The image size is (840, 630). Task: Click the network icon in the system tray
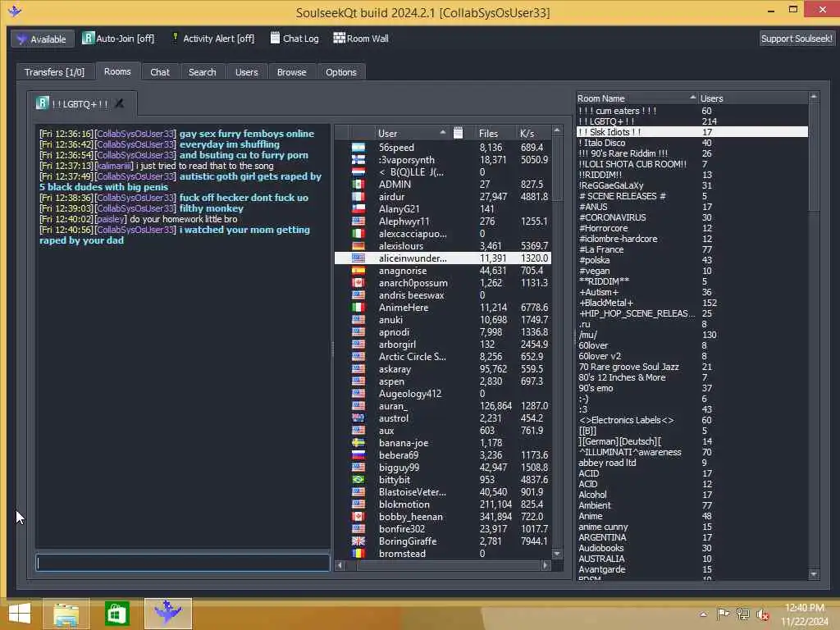click(743, 614)
